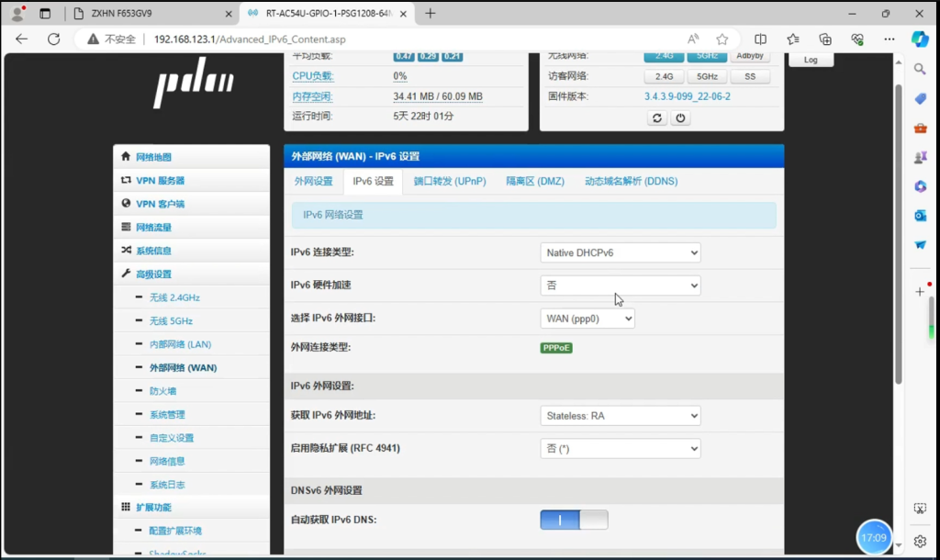Expand the WAN (ppp0) interface dropdown
Image resolution: width=940 pixels, height=560 pixels.
coord(587,319)
